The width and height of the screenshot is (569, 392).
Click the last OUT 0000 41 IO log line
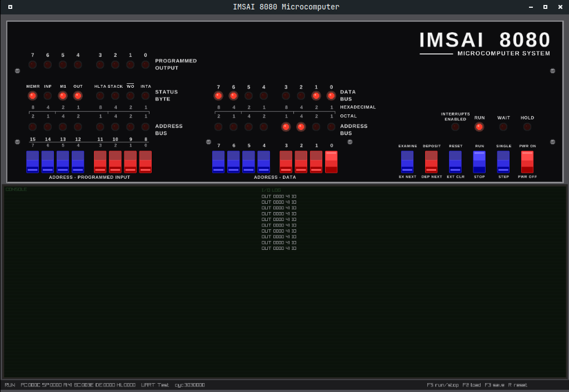tap(279, 248)
